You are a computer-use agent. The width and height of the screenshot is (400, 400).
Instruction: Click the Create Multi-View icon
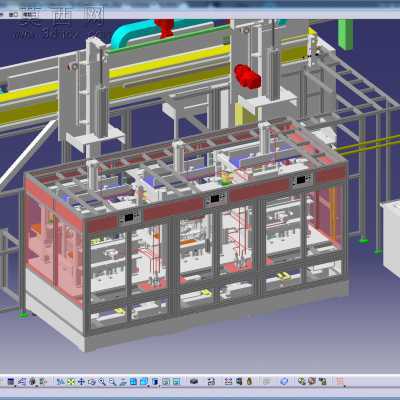(x=133, y=381)
